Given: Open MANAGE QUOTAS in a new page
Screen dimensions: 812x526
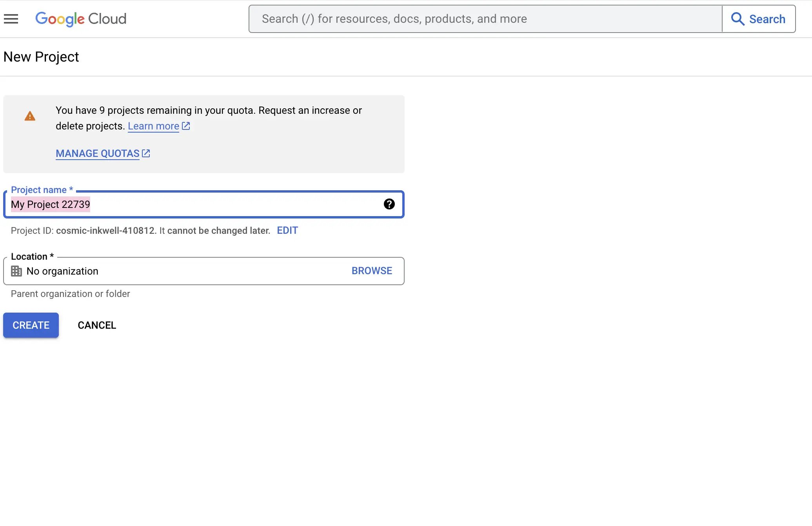Looking at the screenshot, I should [x=97, y=153].
